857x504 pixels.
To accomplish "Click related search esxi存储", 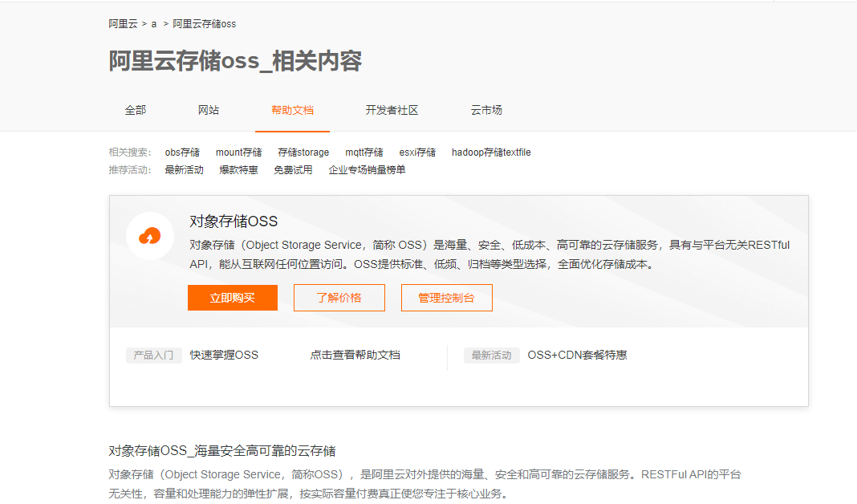I will tap(417, 152).
